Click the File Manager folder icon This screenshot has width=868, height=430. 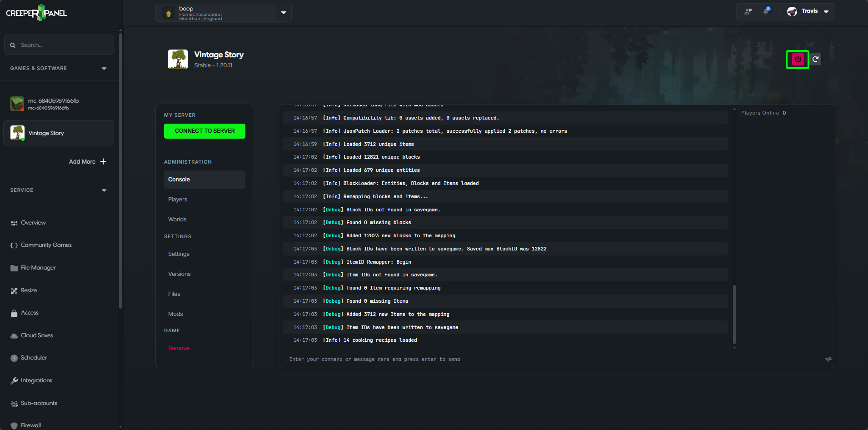tap(14, 268)
